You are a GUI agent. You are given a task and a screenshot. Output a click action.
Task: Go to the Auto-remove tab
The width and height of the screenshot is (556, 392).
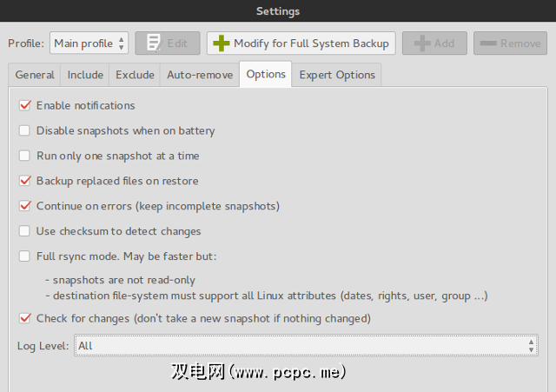click(200, 75)
